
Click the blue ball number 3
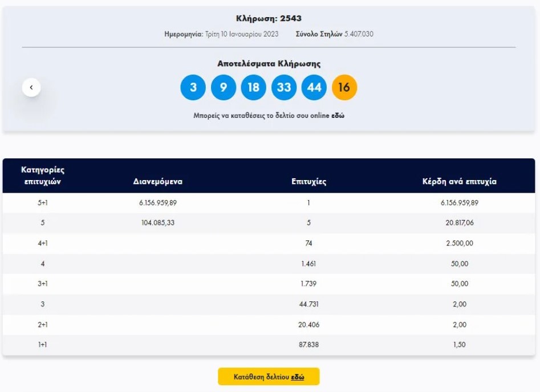pyautogui.click(x=193, y=87)
